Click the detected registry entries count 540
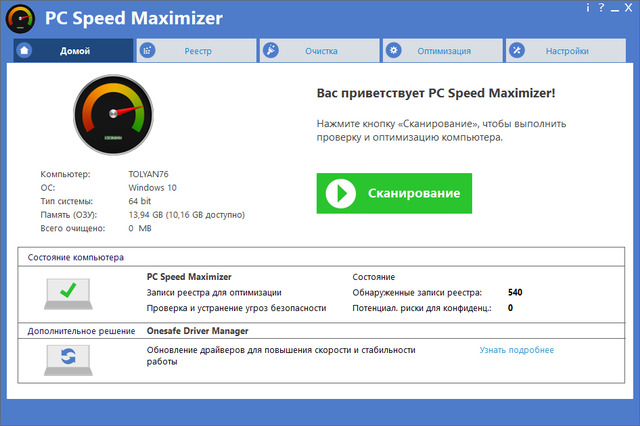The height and width of the screenshot is (426, 640). 515,292
